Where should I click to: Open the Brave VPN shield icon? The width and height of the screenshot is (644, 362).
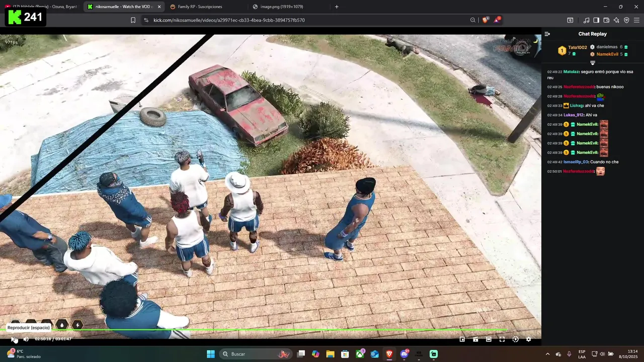pos(626,20)
